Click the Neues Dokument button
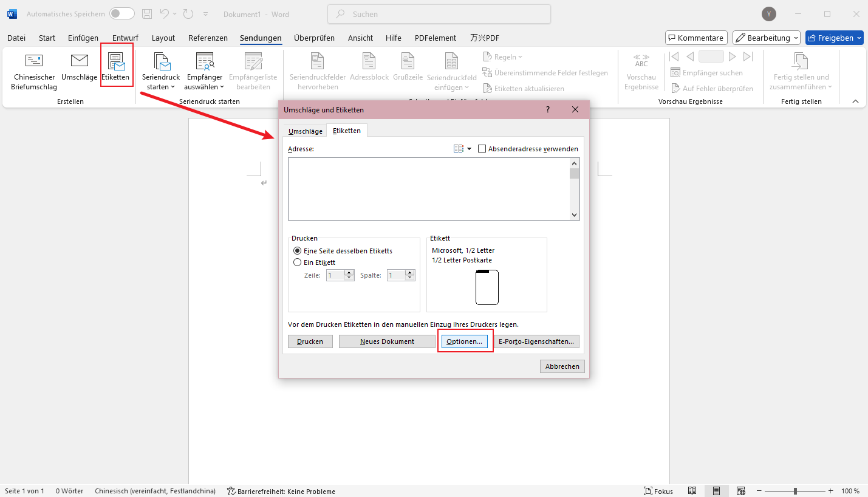The height and width of the screenshot is (497, 868). coord(387,341)
